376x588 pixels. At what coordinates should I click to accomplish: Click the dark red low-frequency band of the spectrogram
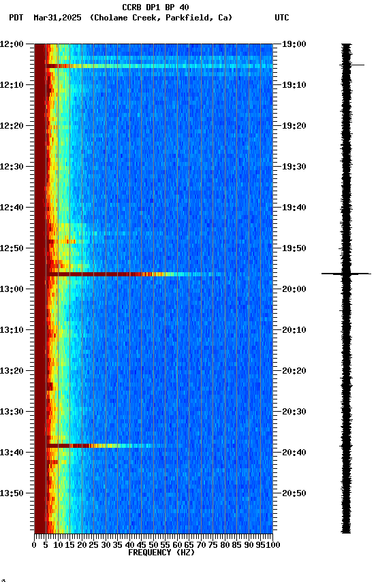[40, 289]
